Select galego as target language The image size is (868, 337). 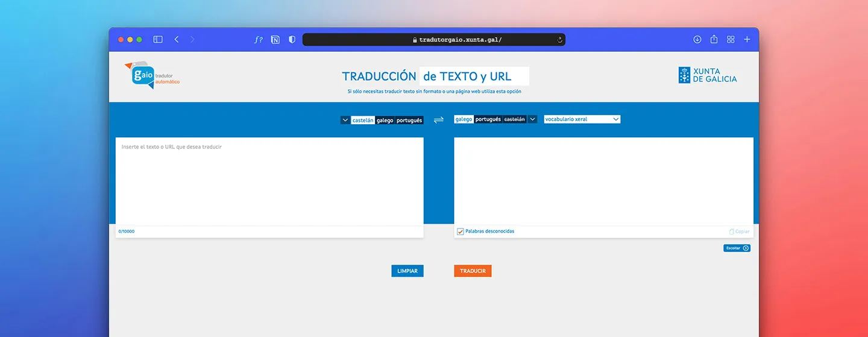tap(464, 119)
